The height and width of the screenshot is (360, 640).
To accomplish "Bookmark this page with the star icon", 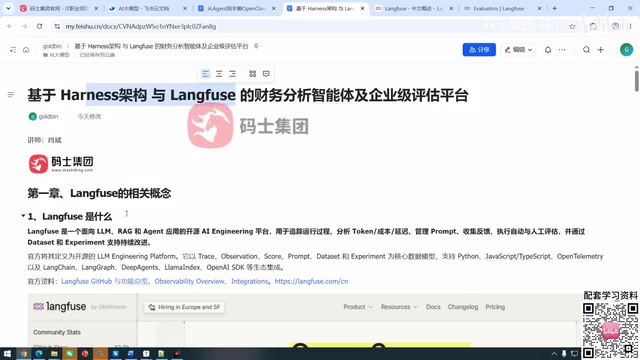I will click(572, 26).
